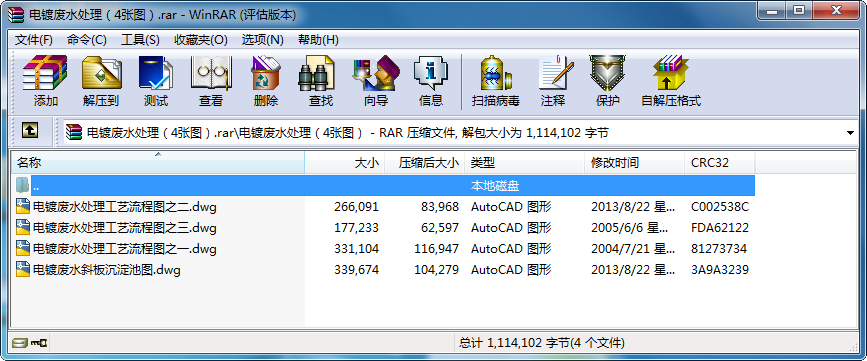The height and width of the screenshot is (361, 867).
Task: Click the icon of 电镀废水处理工艺流程图之三.dwg
Action: pyautogui.click(x=23, y=228)
